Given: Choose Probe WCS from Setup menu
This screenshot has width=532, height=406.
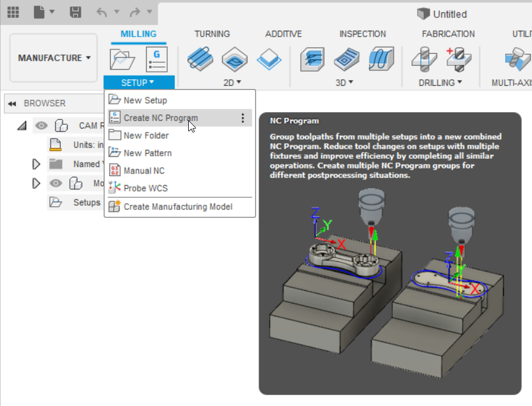Looking at the screenshot, I should tap(180, 188).
